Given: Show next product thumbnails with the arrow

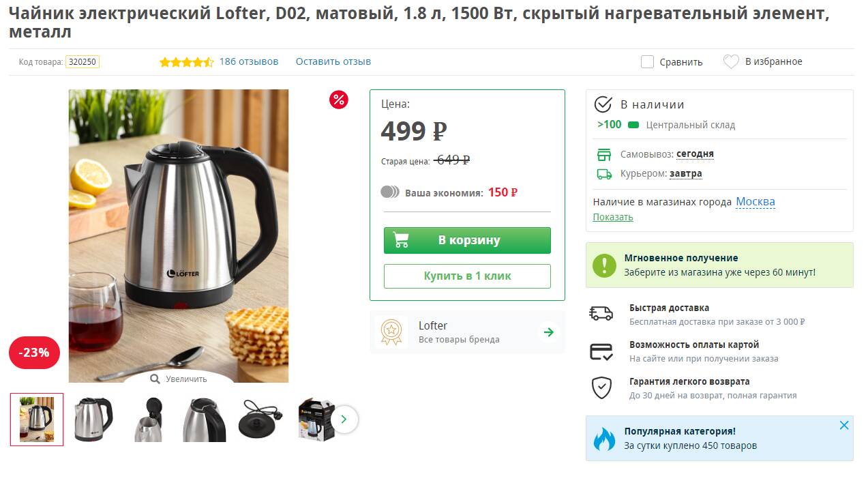Looking at the screenshot, I should [x=344, y=420].
